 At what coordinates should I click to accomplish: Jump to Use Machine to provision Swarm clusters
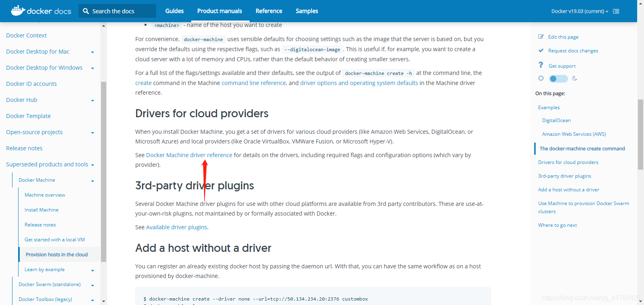(x=584, y=207)
